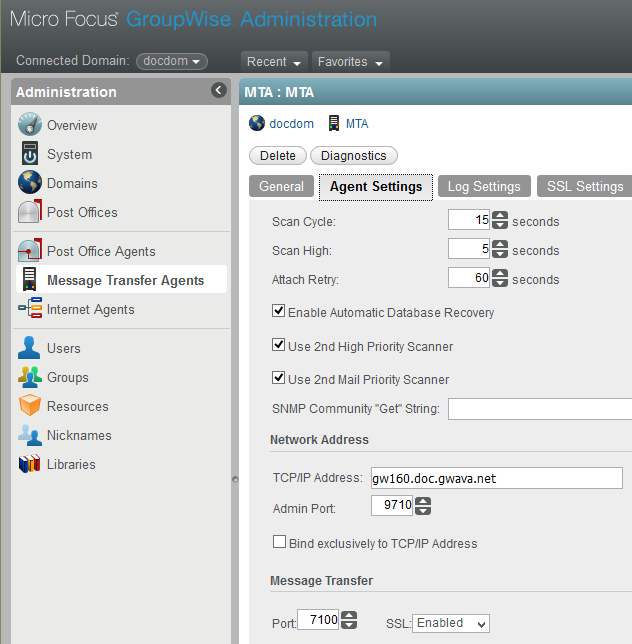Click the docdom globe breadcrumb icon
Screen dimensions: 632x644
(257, 123)
